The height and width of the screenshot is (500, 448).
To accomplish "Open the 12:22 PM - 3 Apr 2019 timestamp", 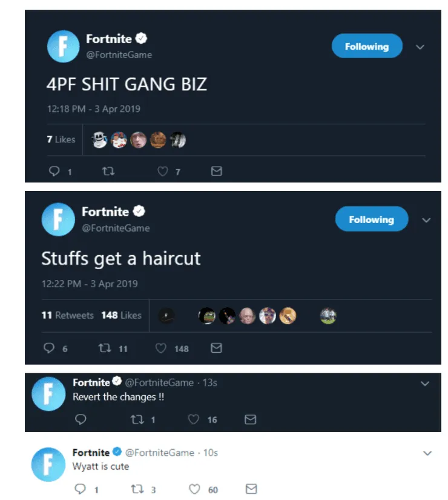I will click(x=90, y=284).
